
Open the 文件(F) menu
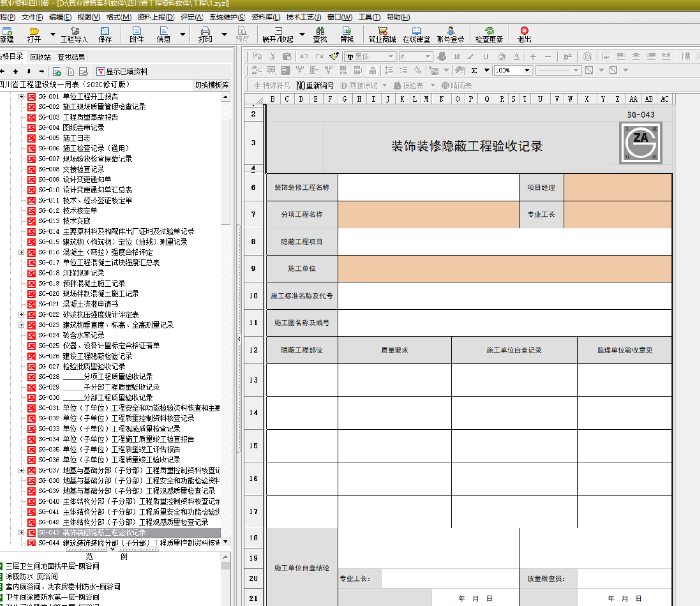tap(32, 17)
